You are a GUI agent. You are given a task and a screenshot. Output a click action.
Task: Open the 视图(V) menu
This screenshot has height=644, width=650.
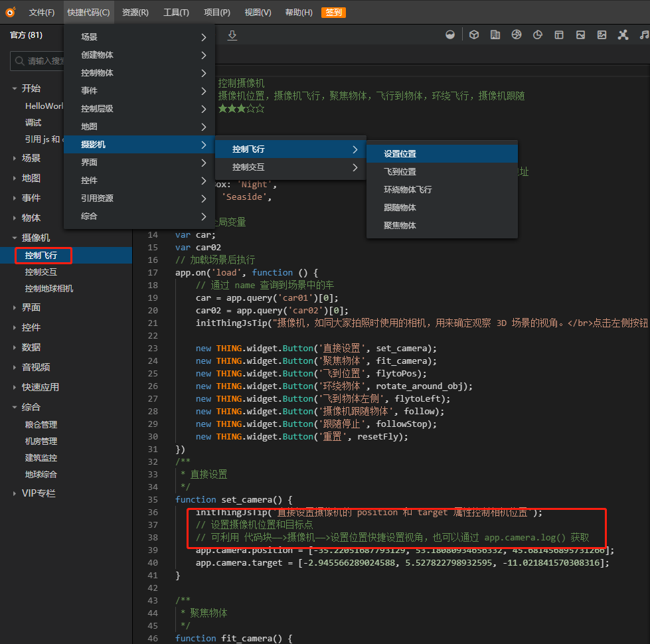click(x=258, y=13)
